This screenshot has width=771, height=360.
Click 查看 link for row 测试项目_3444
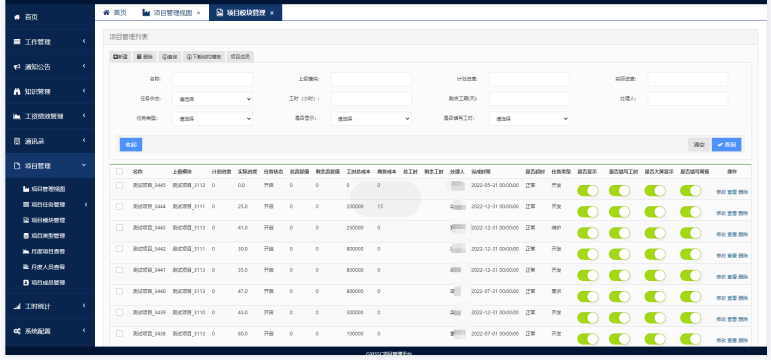tap(732, 213)
